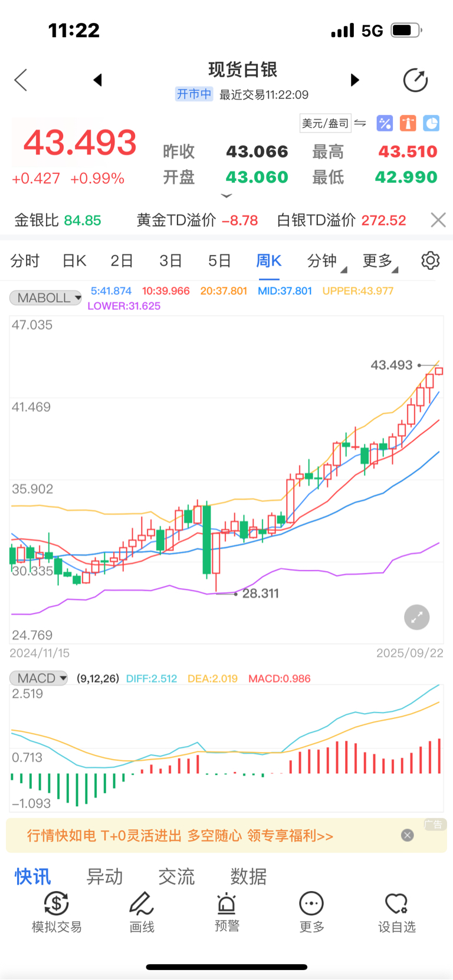This screenshot has width=453, height=980.
Task: Expand chart to fullscreen
Action: [416, 618]
